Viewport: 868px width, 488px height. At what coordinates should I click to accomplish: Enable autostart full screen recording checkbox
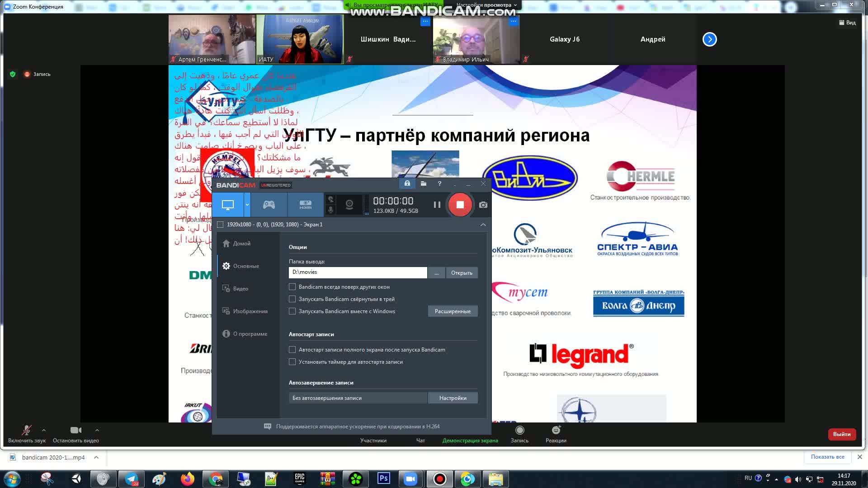292,350
